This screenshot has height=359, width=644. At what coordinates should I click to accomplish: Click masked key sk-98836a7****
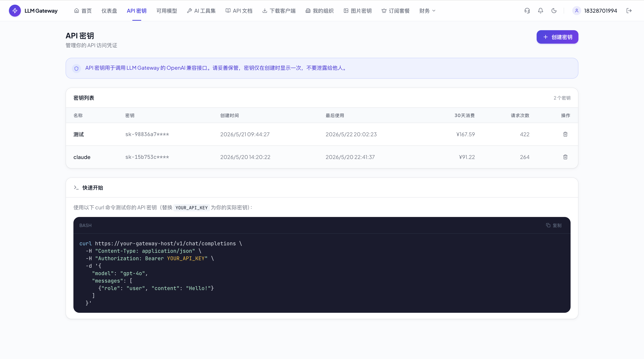point(147,134)
